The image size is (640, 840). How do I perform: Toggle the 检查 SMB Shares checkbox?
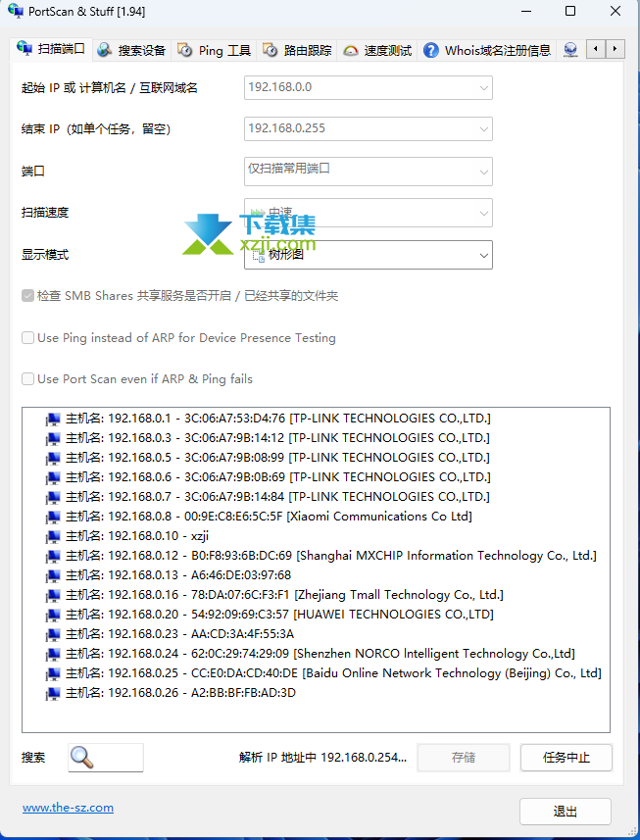coord(27,296)
